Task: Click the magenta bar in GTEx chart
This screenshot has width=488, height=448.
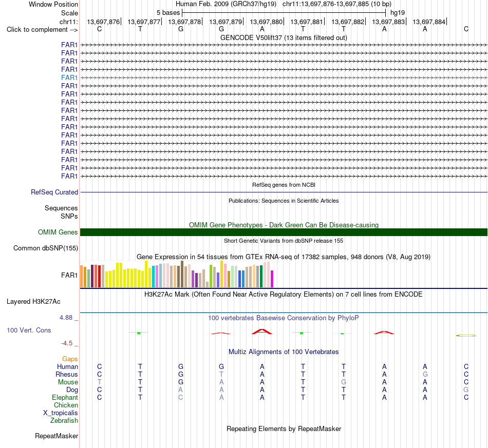Action: coord(272,279)
